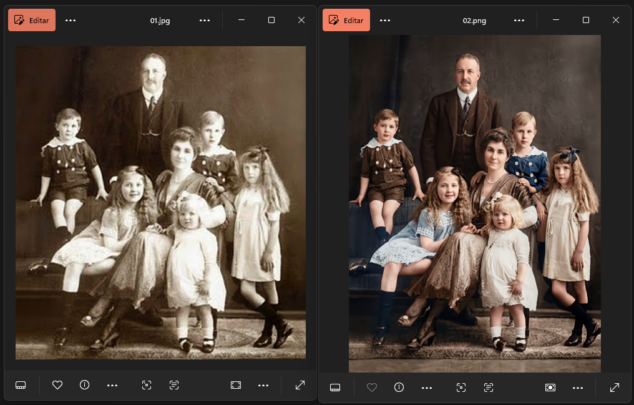Add 02.png to favorites using the heart icon
The width and height of the screenshot is (634, 405).
pyautogui.click(x=372, y=386)
